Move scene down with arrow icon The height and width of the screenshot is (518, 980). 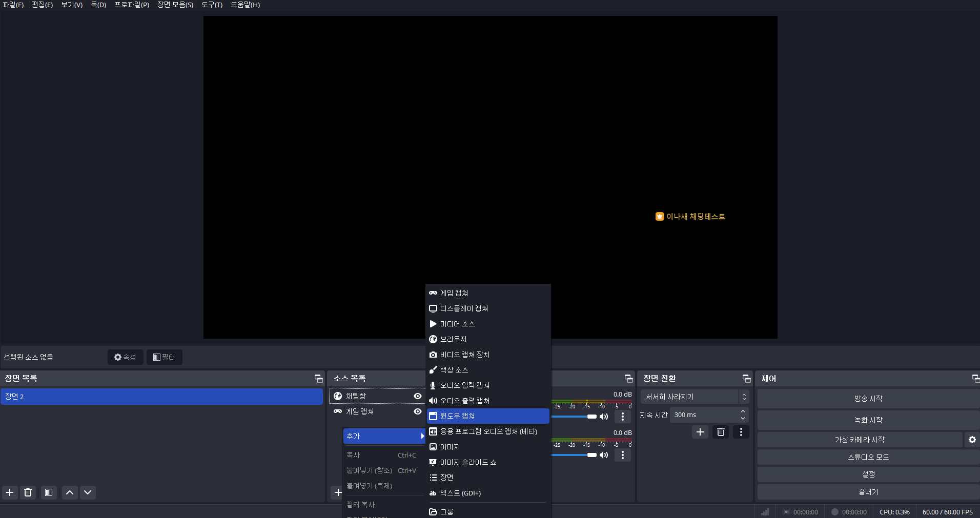88,492
